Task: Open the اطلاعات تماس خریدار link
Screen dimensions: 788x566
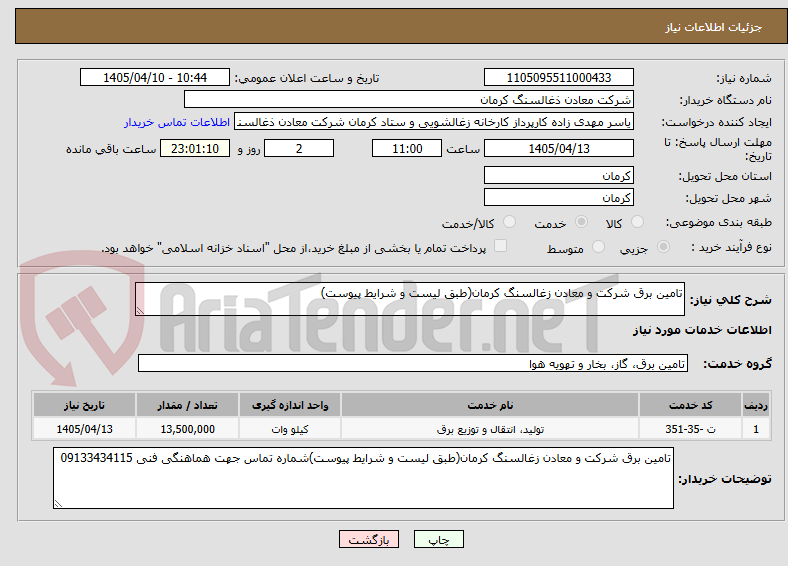Action: [x=177, y=122]
